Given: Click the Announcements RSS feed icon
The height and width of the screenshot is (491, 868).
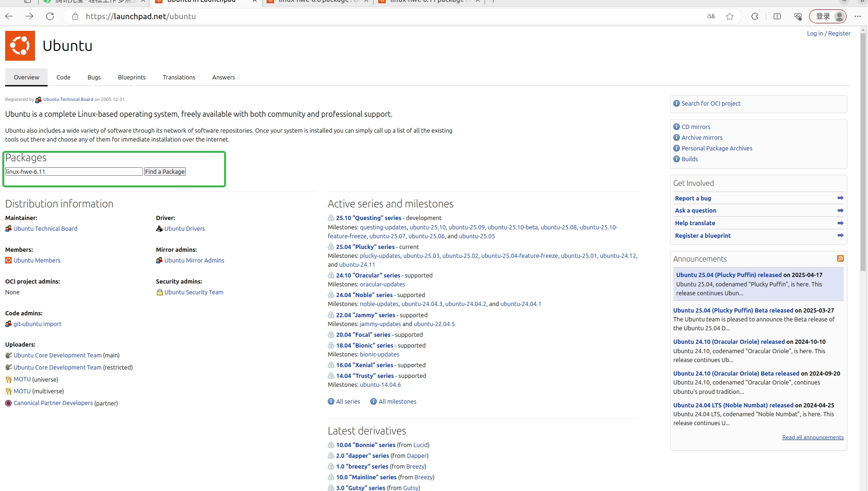Looking at the screenshot, I should [x=840, y=258].
